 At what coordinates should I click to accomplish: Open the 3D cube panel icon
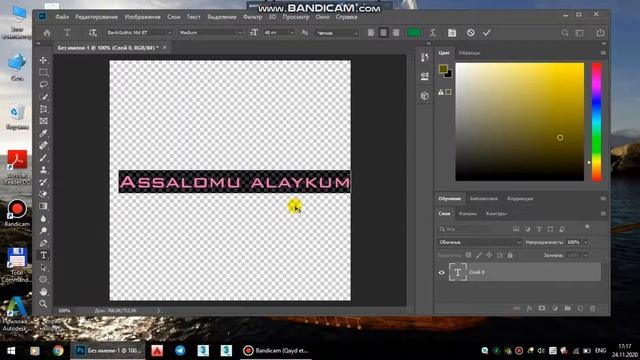pos(424,96)
